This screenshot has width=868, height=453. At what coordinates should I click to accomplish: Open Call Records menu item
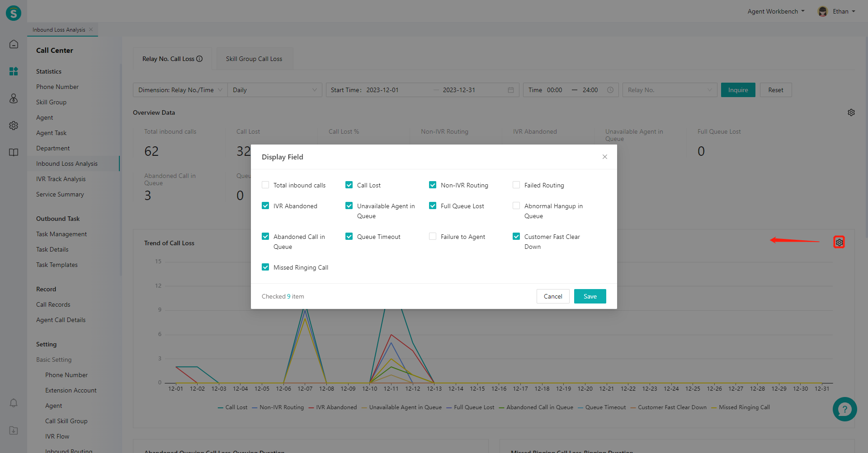point(53,304)
